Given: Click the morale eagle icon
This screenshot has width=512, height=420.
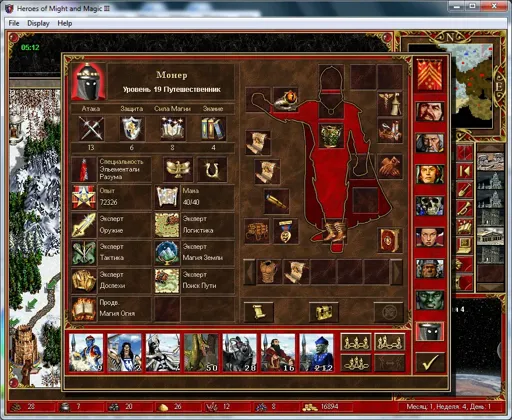Looking at the screenshot, I should point(178,169).
